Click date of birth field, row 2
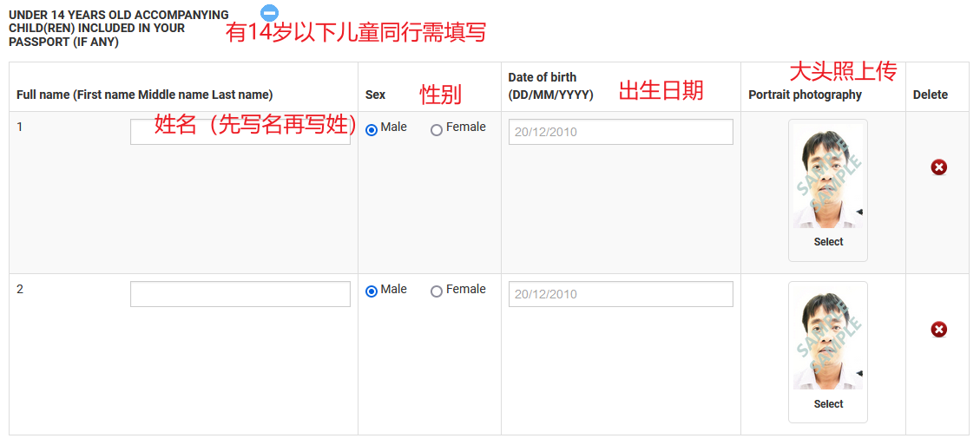This screenshot has width=980, height=445. [621, 294]
